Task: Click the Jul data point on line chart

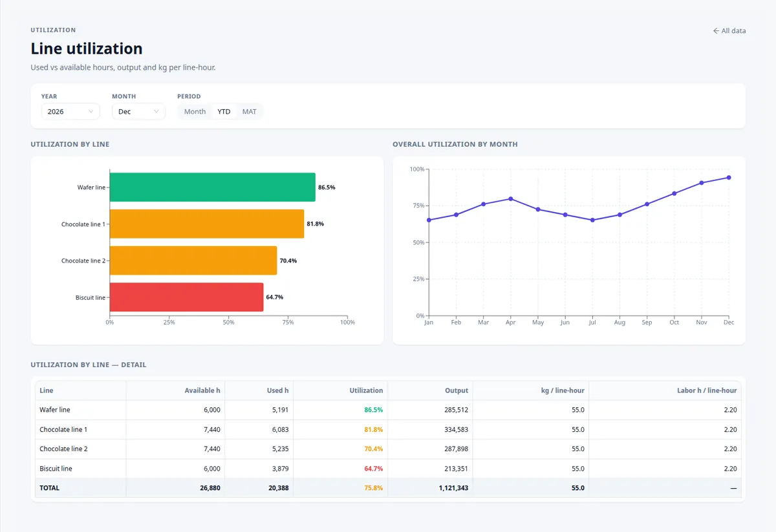Action: click(592, 220)
